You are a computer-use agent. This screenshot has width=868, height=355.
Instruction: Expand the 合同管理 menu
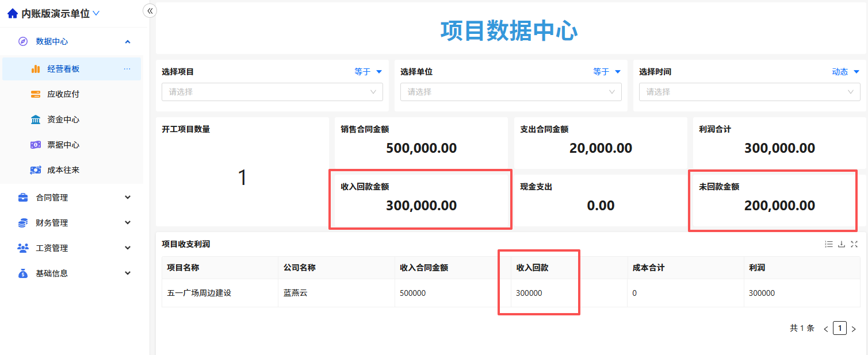pos(71,198)
